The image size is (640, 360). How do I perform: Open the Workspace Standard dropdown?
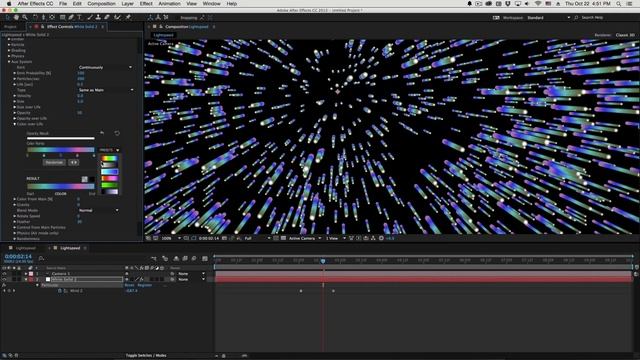coord(548,18)
